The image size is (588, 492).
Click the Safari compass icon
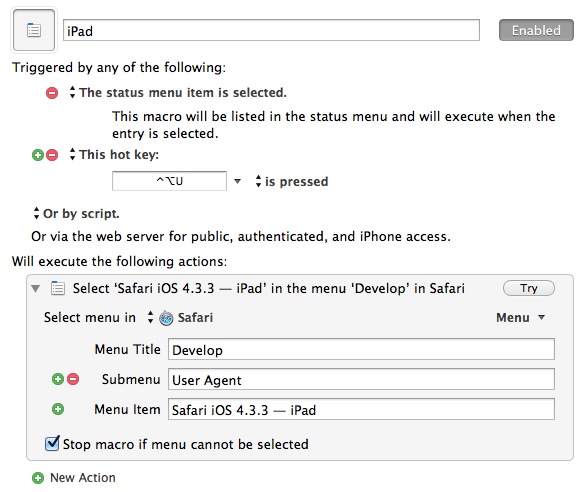pos(166,318)
